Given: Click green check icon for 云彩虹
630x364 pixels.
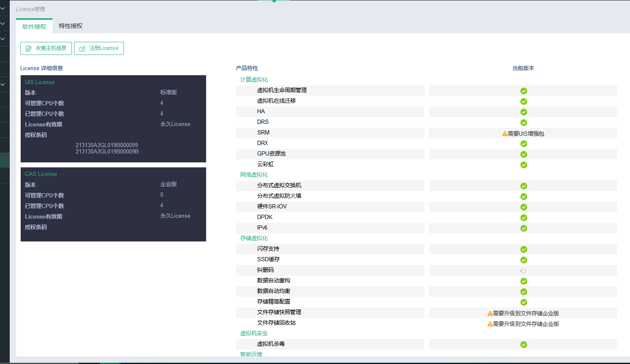Looking at the screenshot, I should (x=524, y=165).
